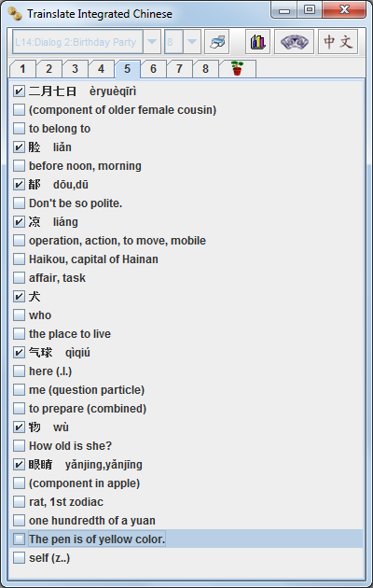Open the books library icon

[x=257, y=42]
